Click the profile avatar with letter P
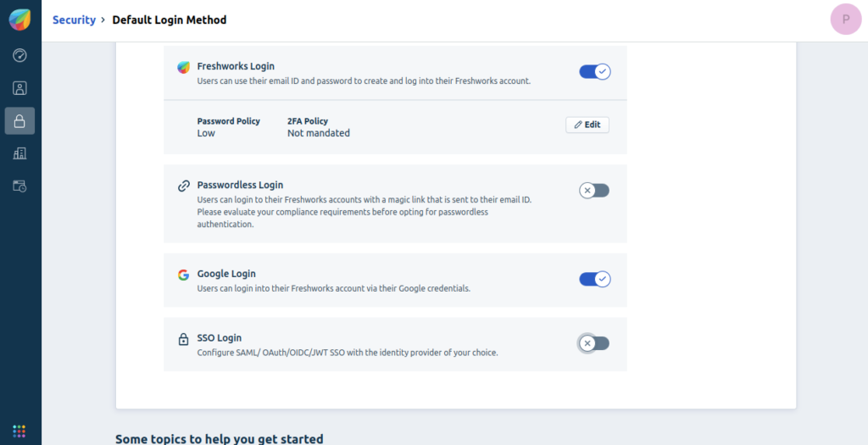 pyautogui.click(x=846, y=19)
